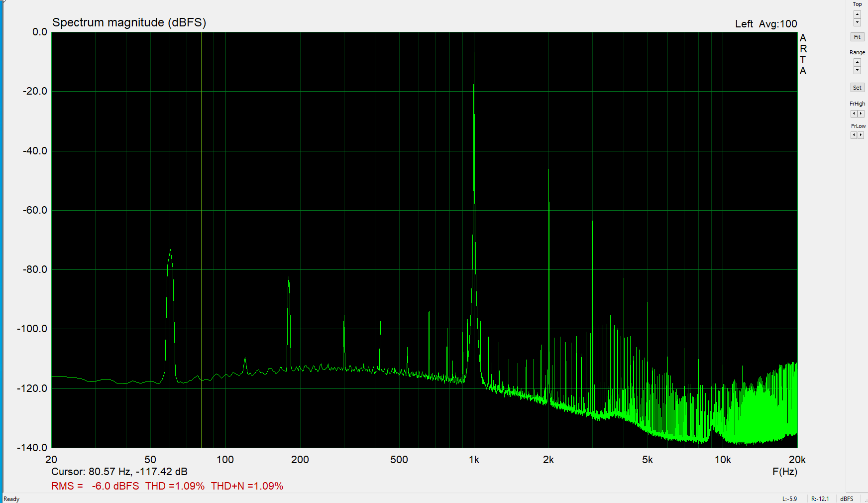Viewport: 868px width, 503px height.
Task: Click the -100.0 amplitude axis label
Action: pyautogui.click(x=32, y=329)
